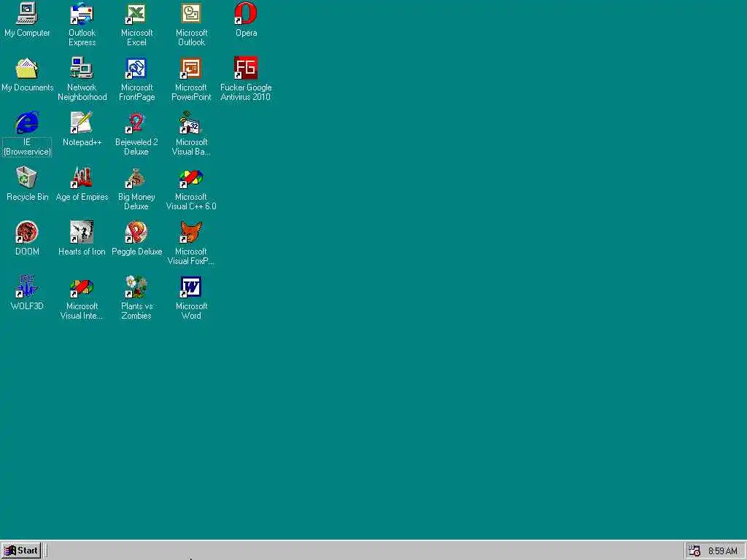This screenshot has height=560, width=747.
Task: Select the Microsoft Visual FoxPro fox icon
Action: pyautogui.click(x=191, y=233)
